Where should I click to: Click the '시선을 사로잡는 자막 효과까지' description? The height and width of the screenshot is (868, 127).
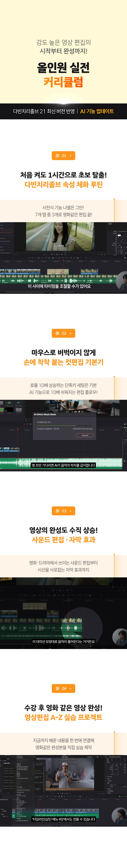[63, 570]
